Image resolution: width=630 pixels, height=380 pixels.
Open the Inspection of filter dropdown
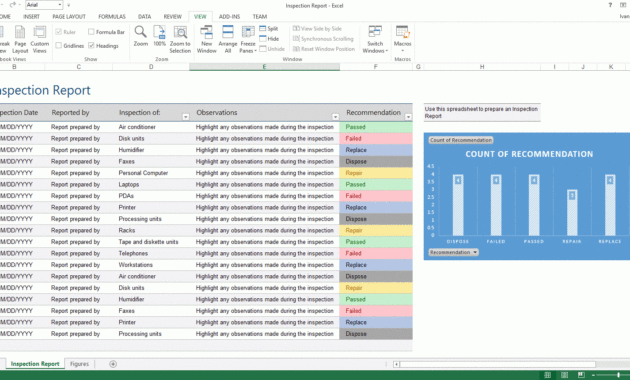tap(186, 117)
